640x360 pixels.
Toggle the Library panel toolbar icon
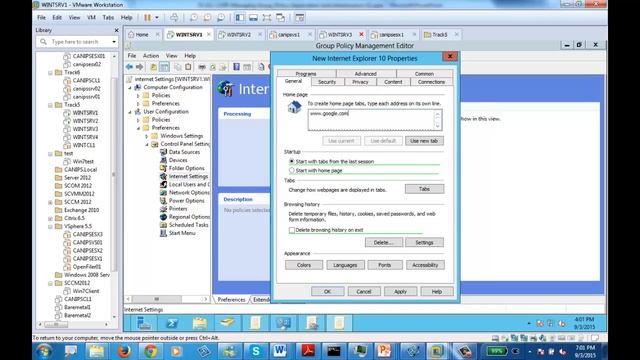click(x=240, y=18)
